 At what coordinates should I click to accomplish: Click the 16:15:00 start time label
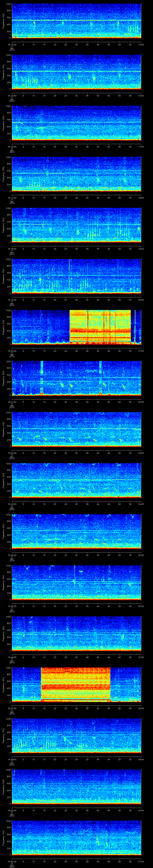[x=12, y=95]
